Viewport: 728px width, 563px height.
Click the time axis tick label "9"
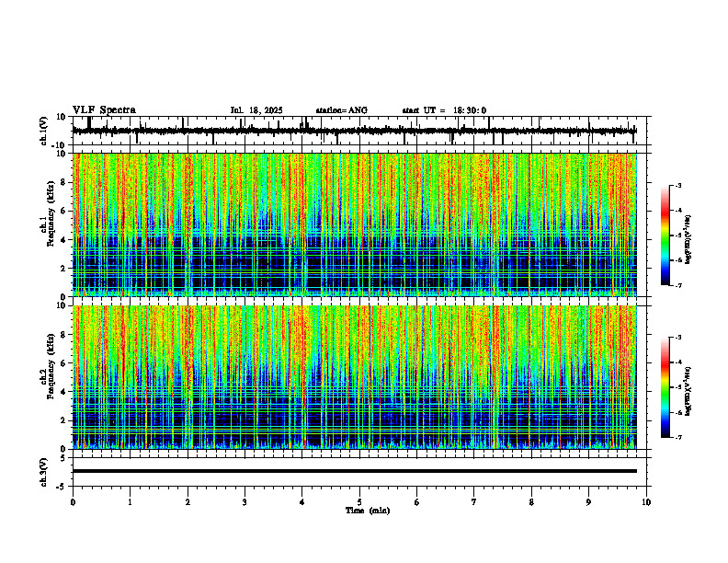588,502
